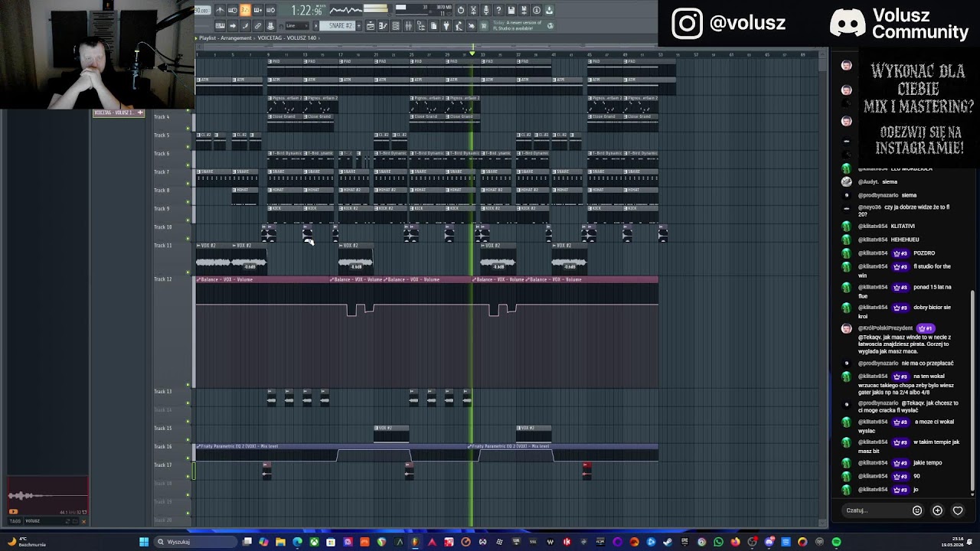This screenshot has height=551, width=980.
Task: Open the SNARE #2 pattern selector
Action: [x=339, y=26]
